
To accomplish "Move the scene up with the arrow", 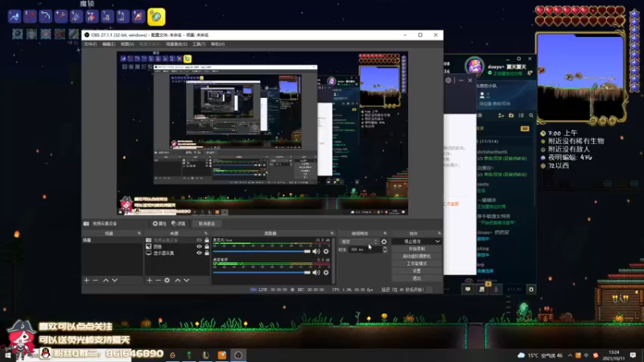I will pos(105,280).
